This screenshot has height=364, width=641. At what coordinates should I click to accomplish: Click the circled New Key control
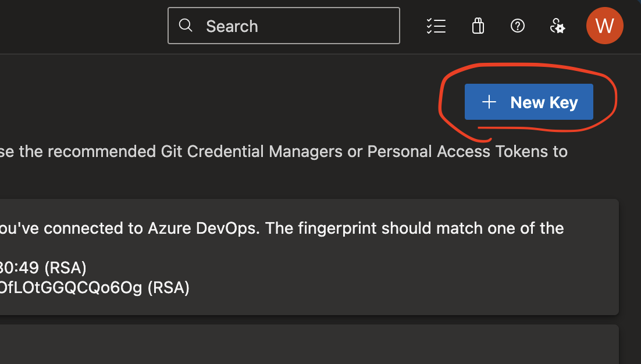pyautogui.click(x=529, y=102)
